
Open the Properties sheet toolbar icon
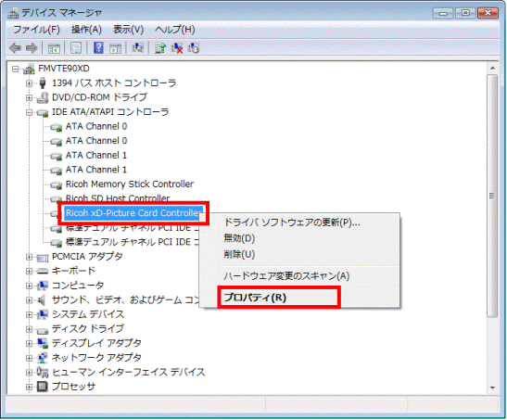(x=76, y=48)
